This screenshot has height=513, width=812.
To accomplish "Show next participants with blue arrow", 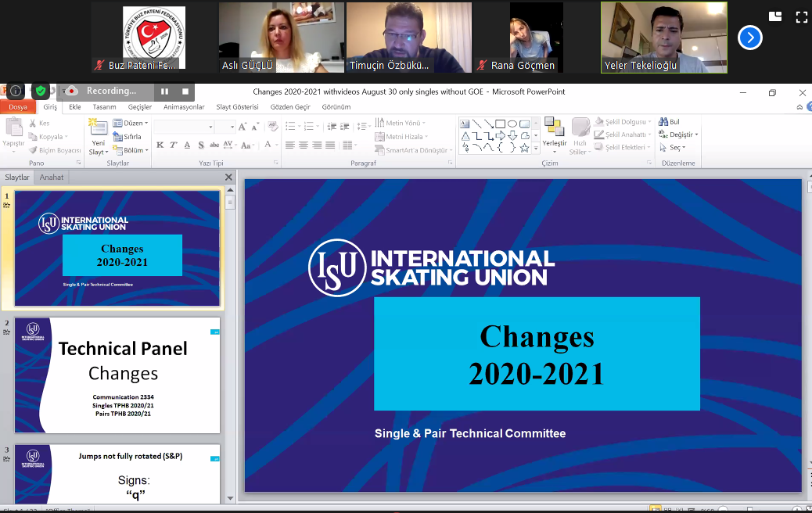I will [749, 38].
